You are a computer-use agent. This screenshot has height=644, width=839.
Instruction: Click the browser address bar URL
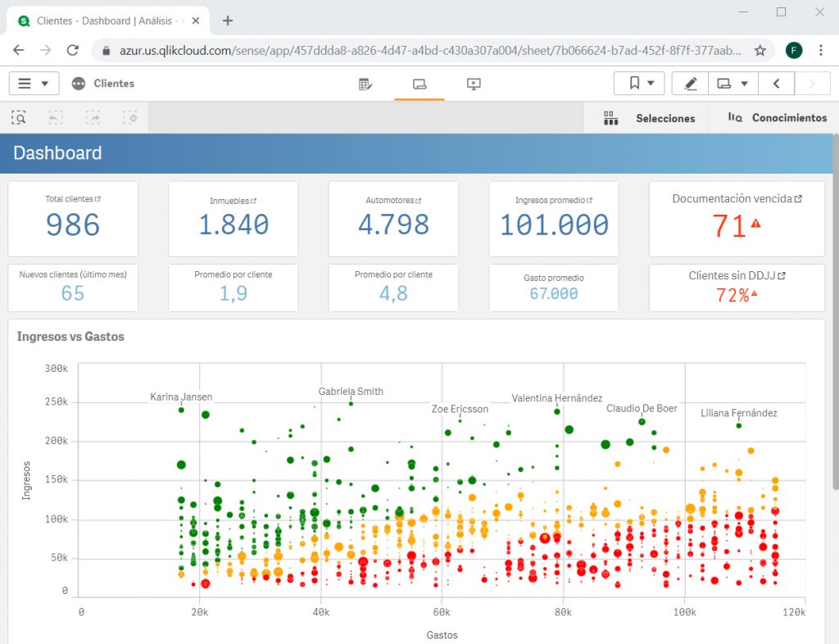[410, 49]
